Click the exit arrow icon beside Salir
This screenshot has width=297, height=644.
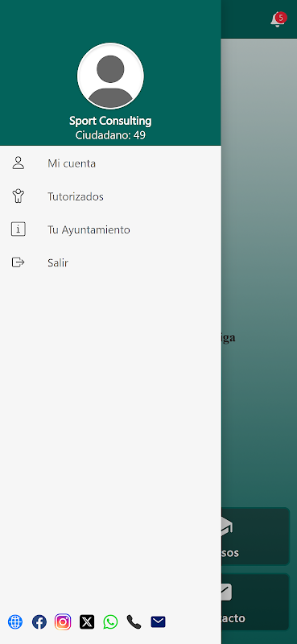[x=18, y=262]
